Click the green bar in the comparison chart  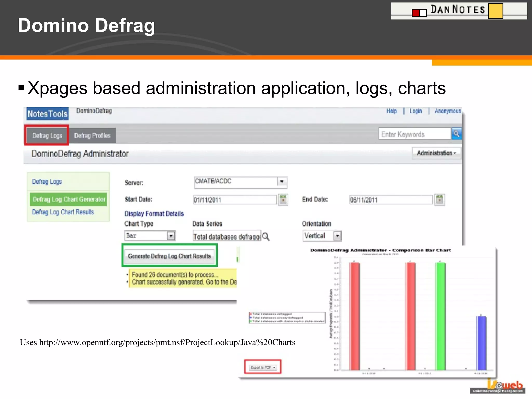coord(441,316)
